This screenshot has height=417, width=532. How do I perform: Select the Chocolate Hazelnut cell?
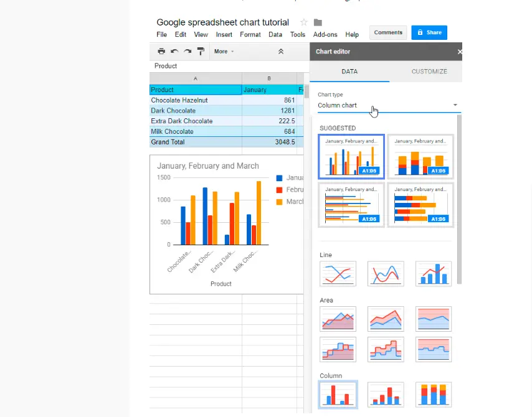(x=196, y=100)
